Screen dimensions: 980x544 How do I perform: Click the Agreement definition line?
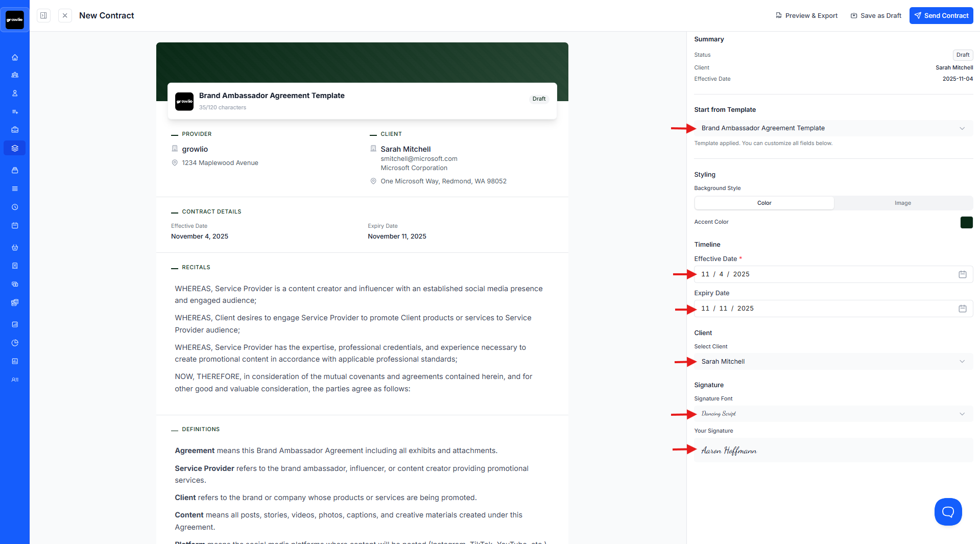tap(336, 451)
